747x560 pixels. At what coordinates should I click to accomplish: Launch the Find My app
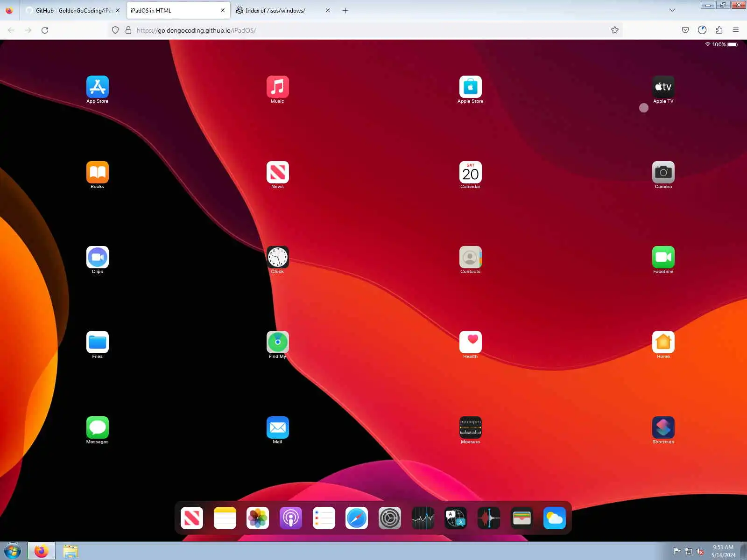click(278, 342)
